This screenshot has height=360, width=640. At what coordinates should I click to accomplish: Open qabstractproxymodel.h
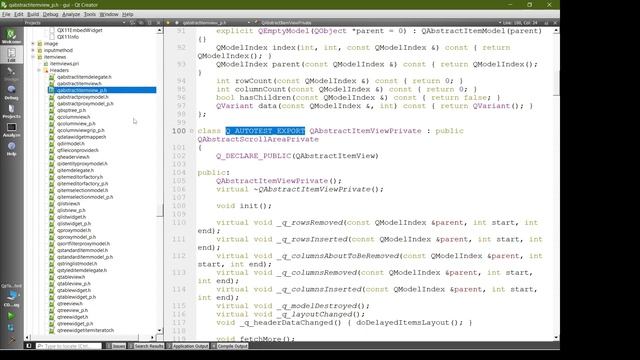click(82, 97)
